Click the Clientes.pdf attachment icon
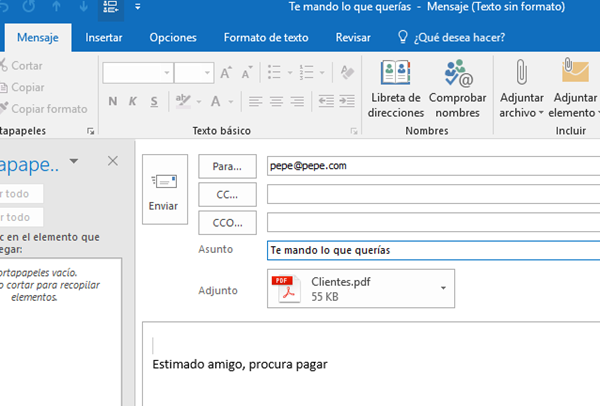This screenshot has width=600, height=406. (285, 289)
